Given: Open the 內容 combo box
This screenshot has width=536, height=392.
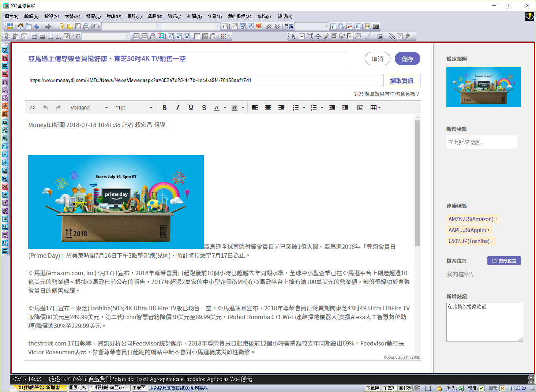Looking at the screenshot, I should 105,36.
